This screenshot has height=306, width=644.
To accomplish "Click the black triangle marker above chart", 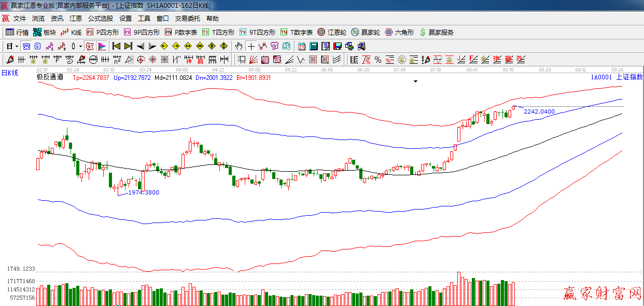I will coord(415,81).
